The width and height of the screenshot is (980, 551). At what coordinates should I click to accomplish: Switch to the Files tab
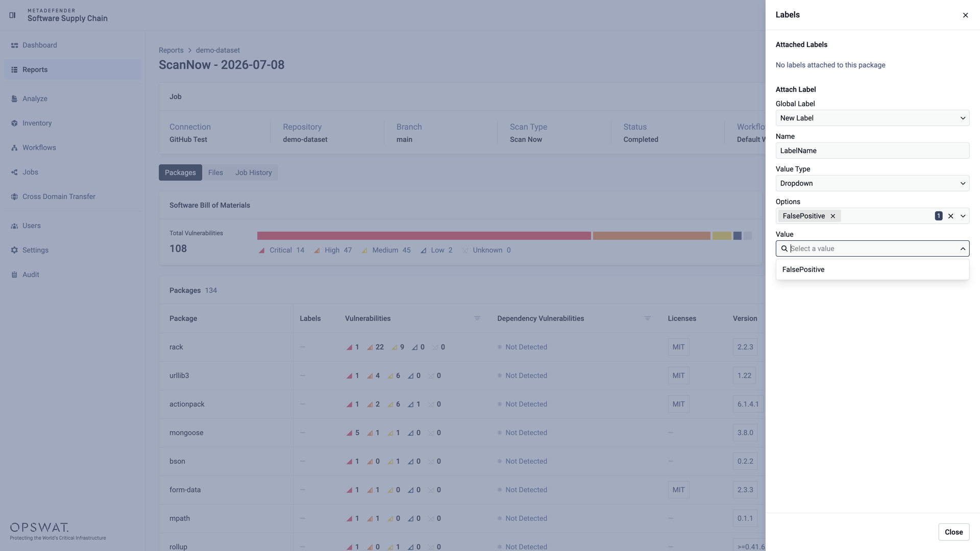[x=215, y=173]
